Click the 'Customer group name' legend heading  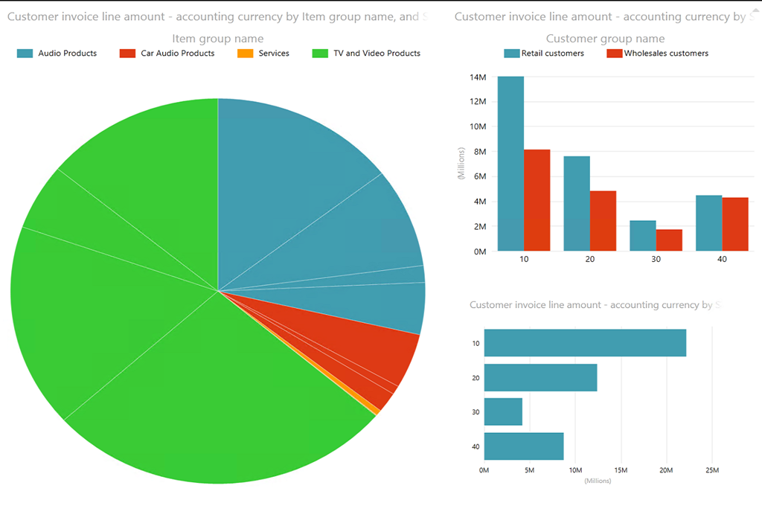pyautogui.click(x=605, y=39)
